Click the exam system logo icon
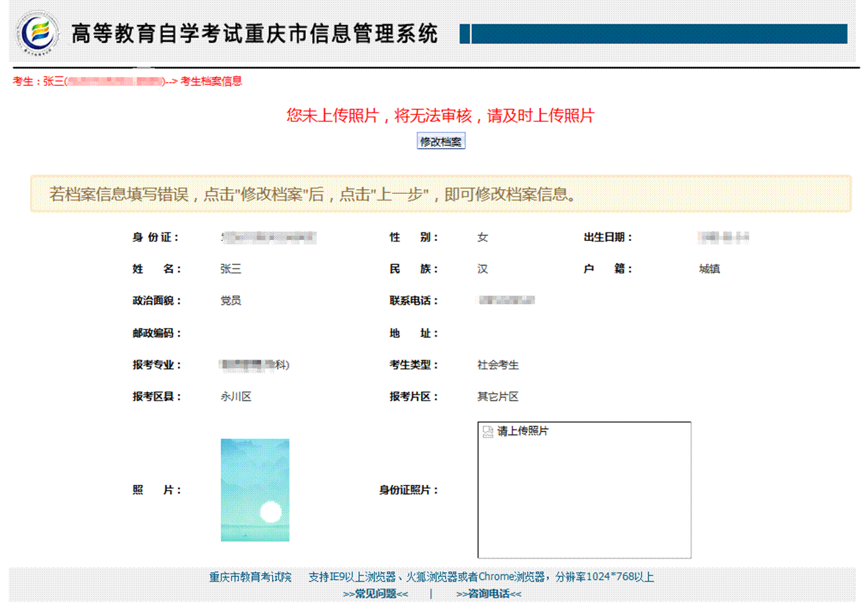The image size is (868, 611). [37, 33]
